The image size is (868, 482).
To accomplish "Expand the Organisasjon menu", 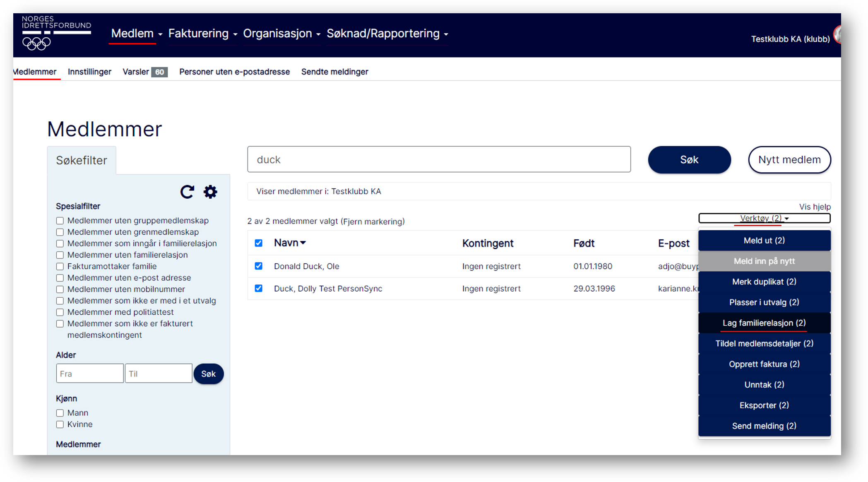I will 281,34.
